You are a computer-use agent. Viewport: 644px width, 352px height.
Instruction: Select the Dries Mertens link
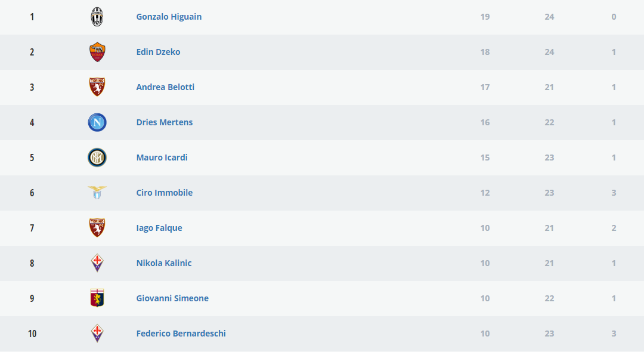(165, 122)
